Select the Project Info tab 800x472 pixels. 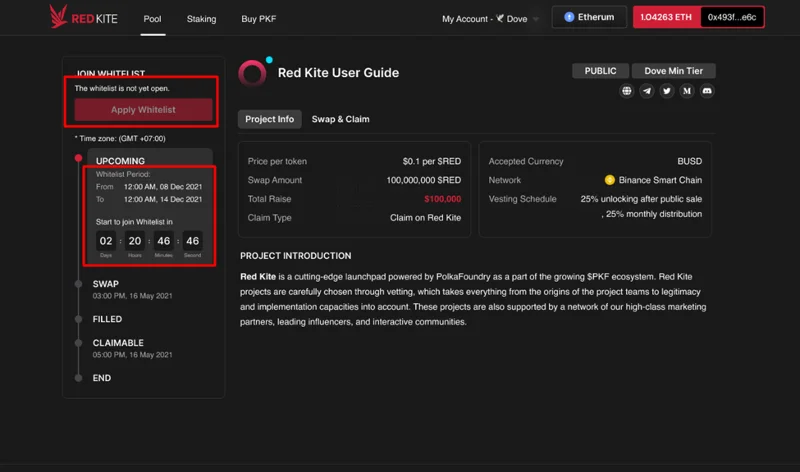tap(269, 119)
